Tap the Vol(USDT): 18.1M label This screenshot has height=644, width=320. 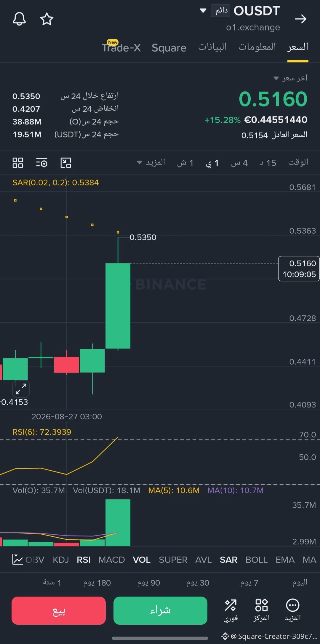pyautogui.click(x=107, y=490)
